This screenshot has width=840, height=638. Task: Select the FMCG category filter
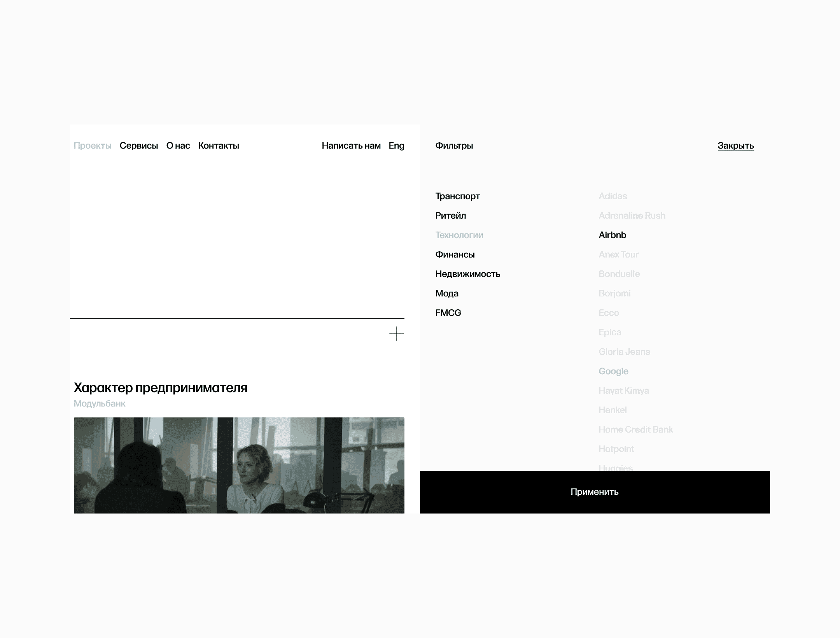[448, 313]
